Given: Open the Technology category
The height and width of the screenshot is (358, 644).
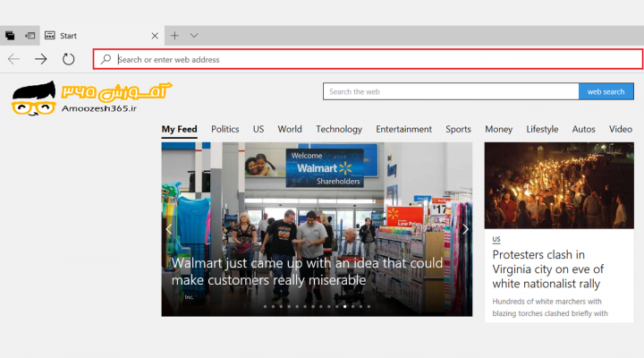Looking at the screenshot, I should 339,129.
